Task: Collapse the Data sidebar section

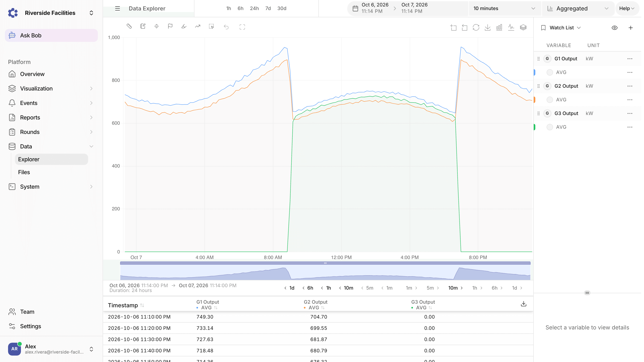Action: click(51, 146)
